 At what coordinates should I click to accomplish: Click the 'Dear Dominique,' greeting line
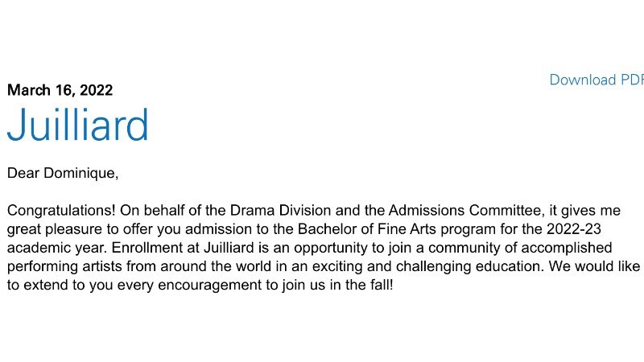pos(63,173)
